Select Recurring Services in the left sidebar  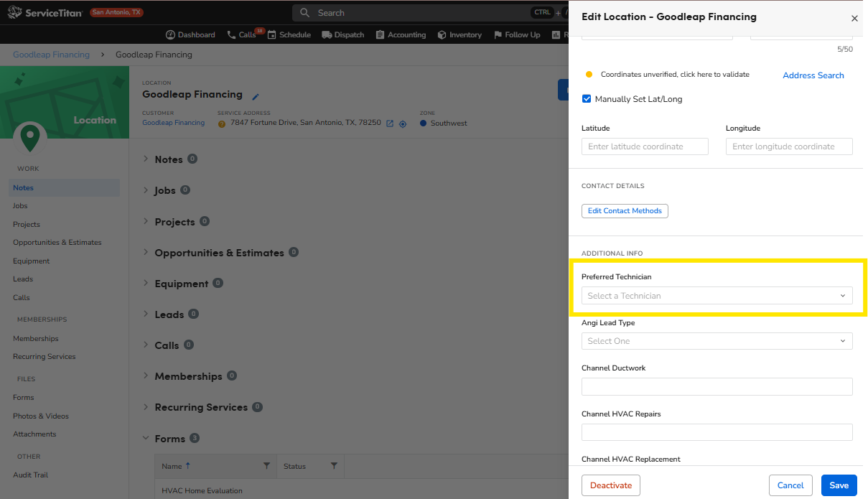[44, 357]
